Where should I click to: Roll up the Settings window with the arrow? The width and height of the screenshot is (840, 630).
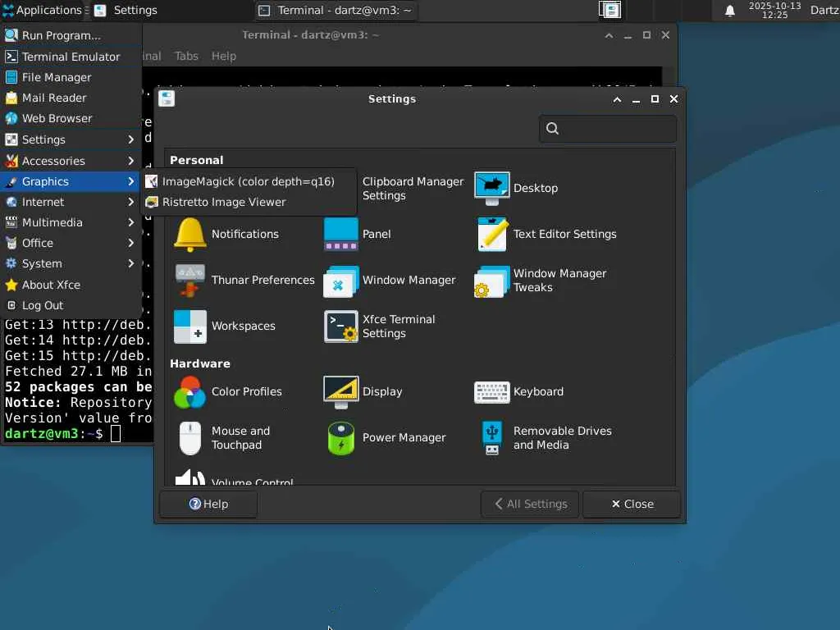coord(617,99)
